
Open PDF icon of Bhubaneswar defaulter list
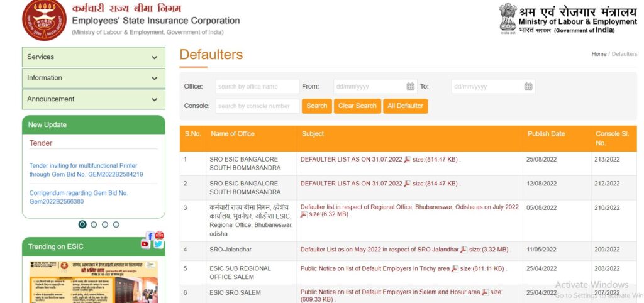[x=304, y=214]
